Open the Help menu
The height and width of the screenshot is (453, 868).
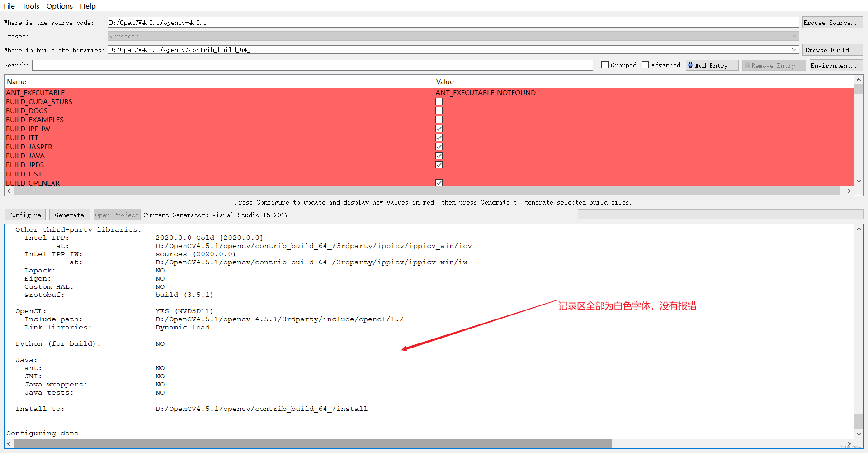88,6
